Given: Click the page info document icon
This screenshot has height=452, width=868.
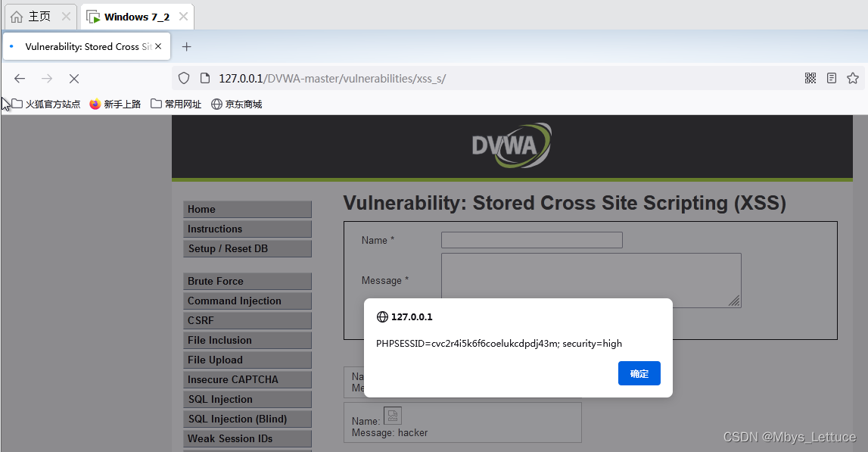Looking at the screenshot, I should pos(205,78).
